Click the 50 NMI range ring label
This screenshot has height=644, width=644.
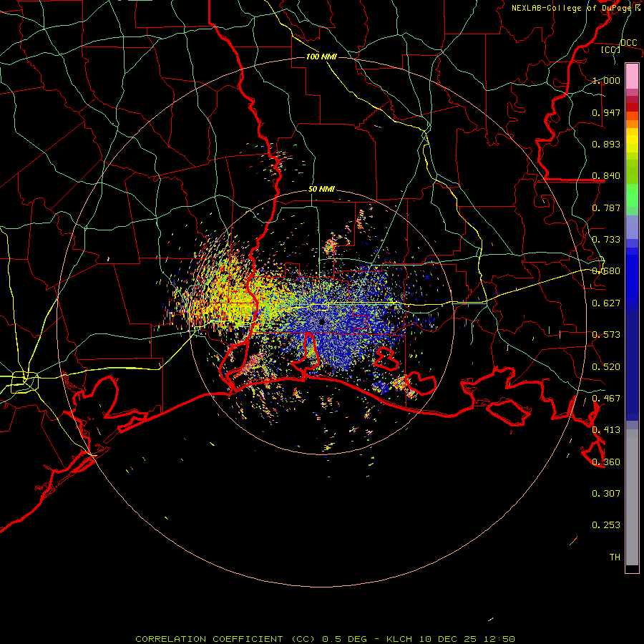(321, 190)
